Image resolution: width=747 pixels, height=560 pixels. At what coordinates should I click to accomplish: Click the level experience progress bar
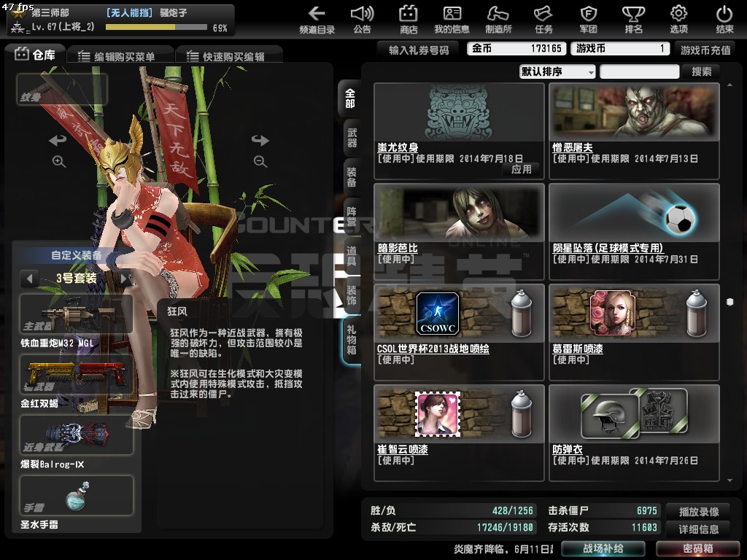[x=156, y=28]
